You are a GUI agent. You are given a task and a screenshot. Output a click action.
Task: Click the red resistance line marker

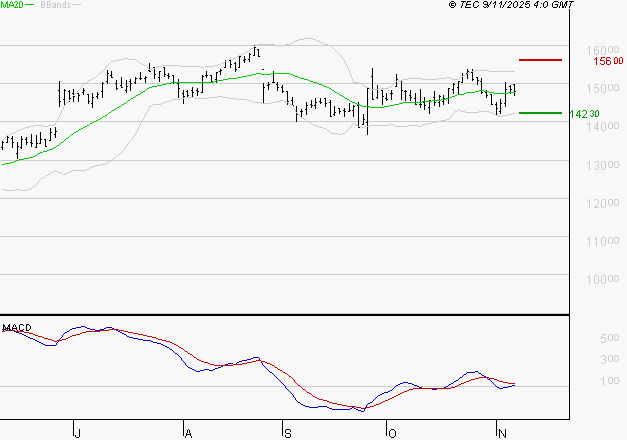(x=540, y=60)
